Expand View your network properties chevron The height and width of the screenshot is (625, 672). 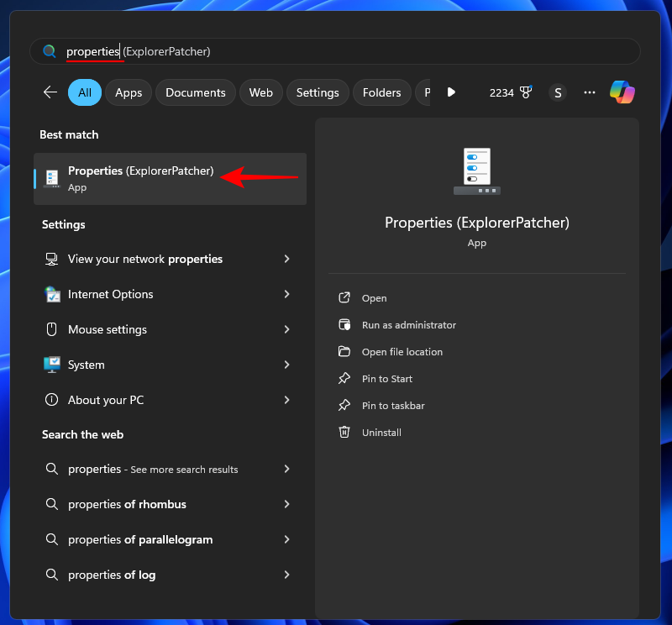(286, 259)
